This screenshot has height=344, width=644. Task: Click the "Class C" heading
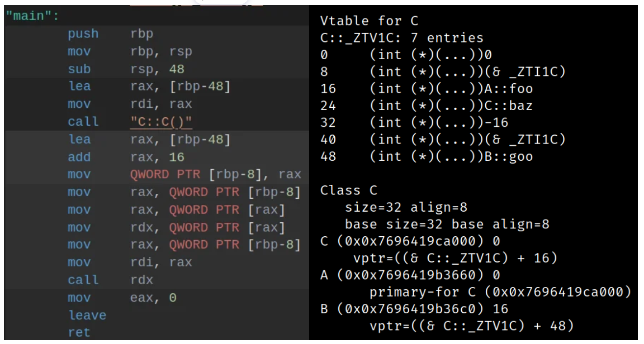(x=349, y=190)
